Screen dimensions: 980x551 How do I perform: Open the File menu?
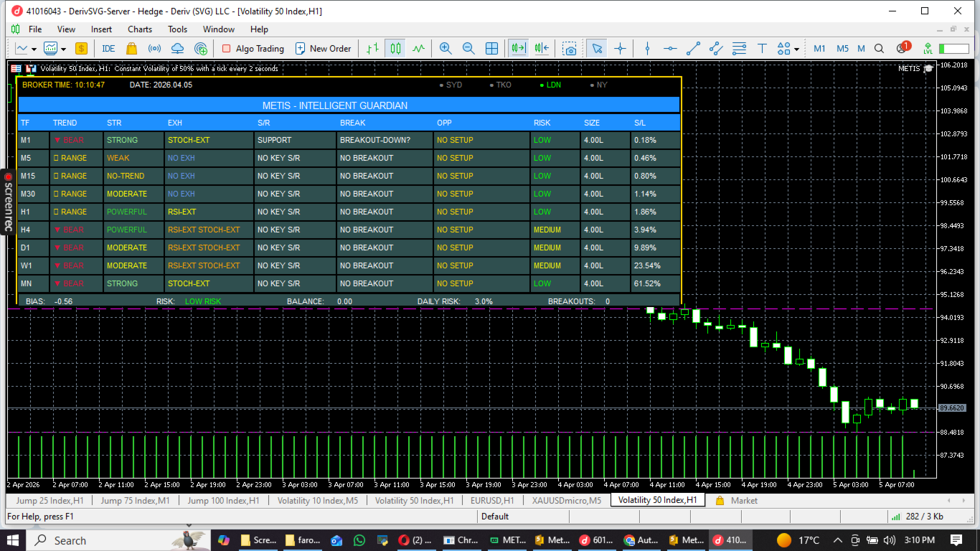point(35,29)
